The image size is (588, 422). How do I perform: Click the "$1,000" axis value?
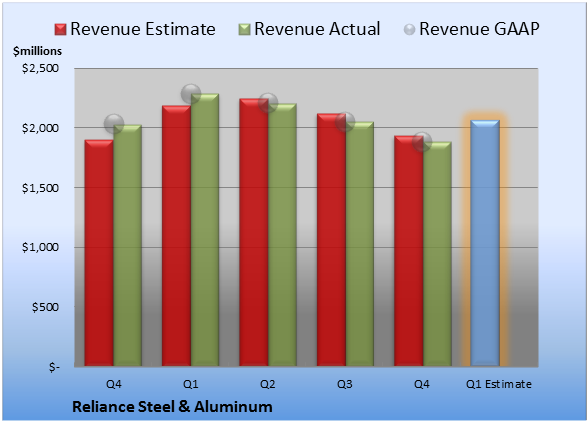tap(40, 247)
